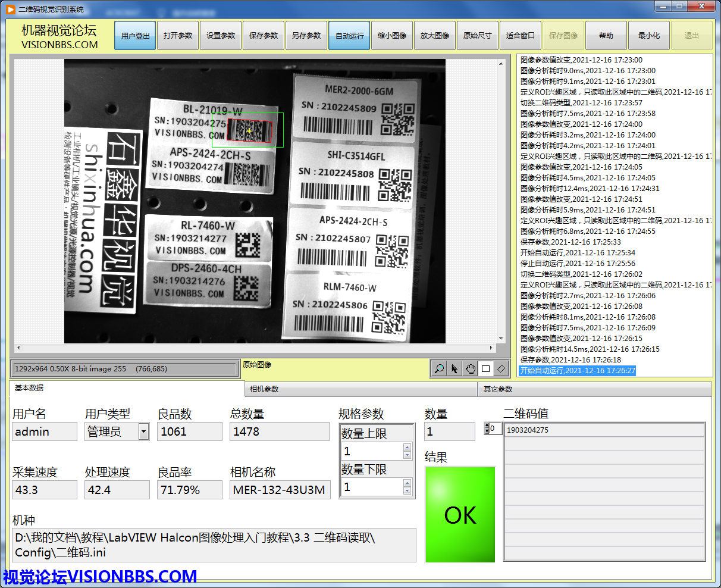Switch to the 其它参数 tab
This screenshot has height=588, width=721.
[594, 389]
